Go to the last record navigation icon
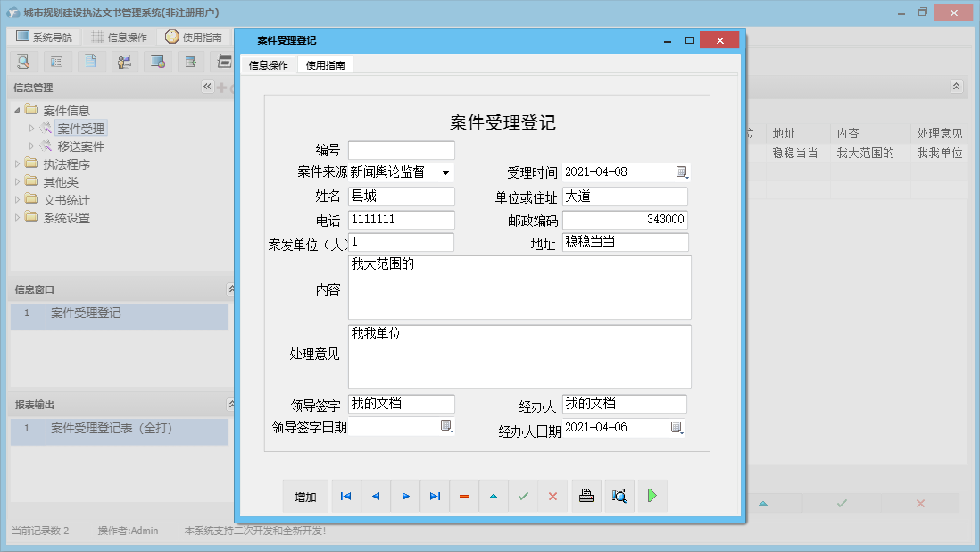The width and height of the screenshot is (980, 552). (x=435, y=496)
